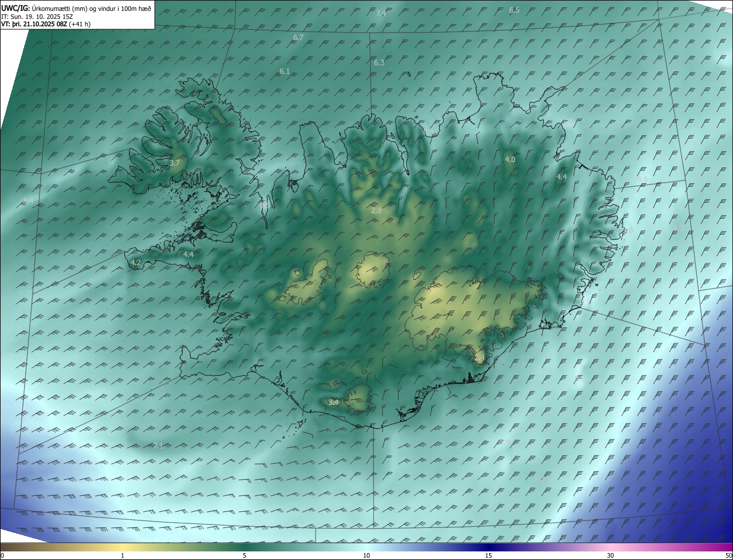Select the initial time line "IT: Sun. 19. 10. 2025 15Z"
The height and width of the screenshot is (560, 733).
click(37, 17)
